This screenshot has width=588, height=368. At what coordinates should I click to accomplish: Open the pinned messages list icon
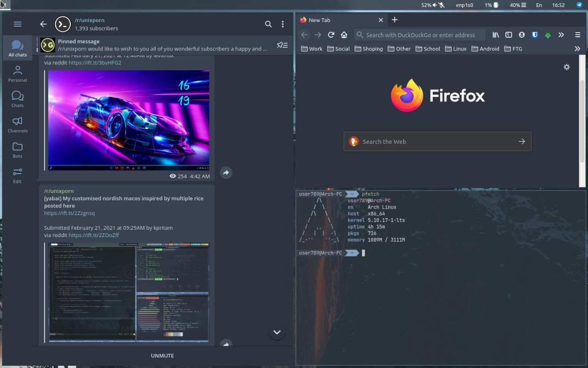282,45
